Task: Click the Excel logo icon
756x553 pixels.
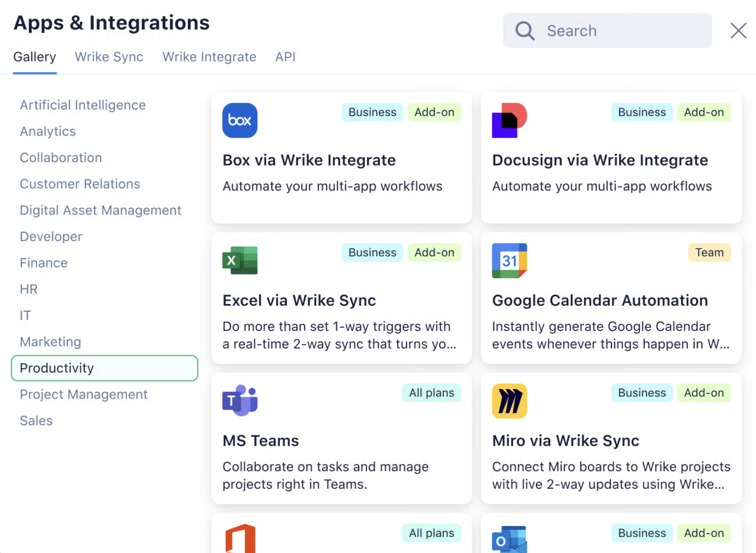Action: point(240,260)
